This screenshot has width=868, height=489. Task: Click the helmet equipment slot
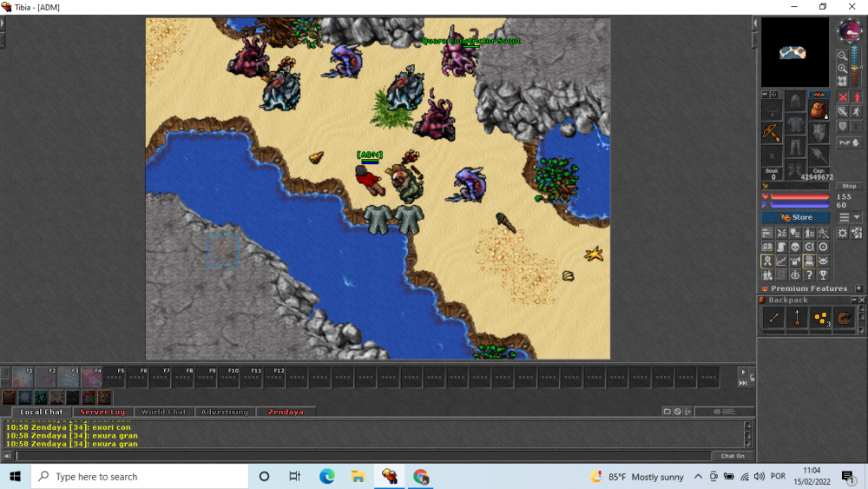click(x=795, y=102)
